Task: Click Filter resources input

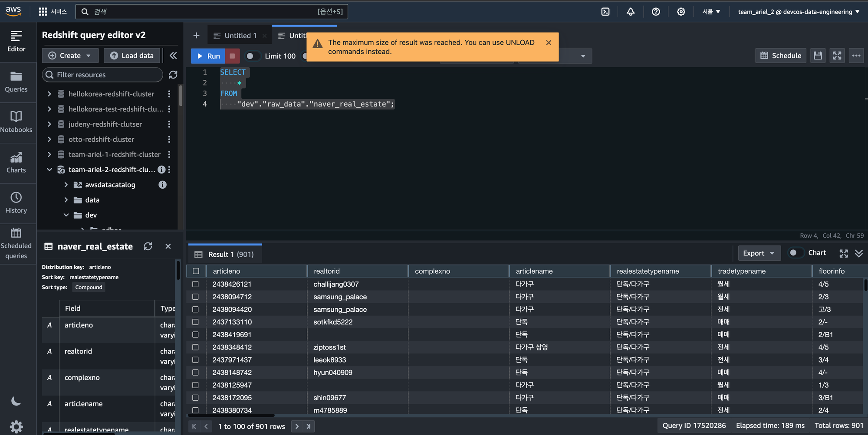Action: [102, 75]
